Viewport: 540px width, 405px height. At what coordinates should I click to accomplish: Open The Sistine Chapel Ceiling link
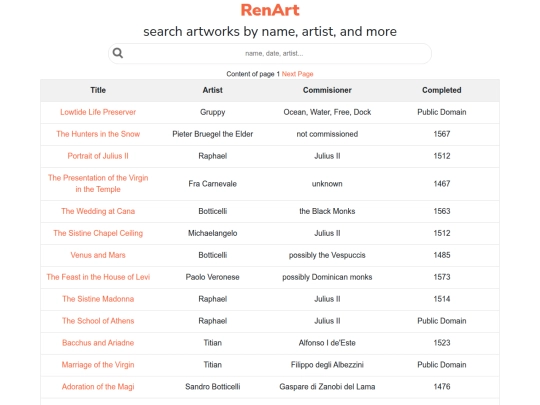coord(98,233)
